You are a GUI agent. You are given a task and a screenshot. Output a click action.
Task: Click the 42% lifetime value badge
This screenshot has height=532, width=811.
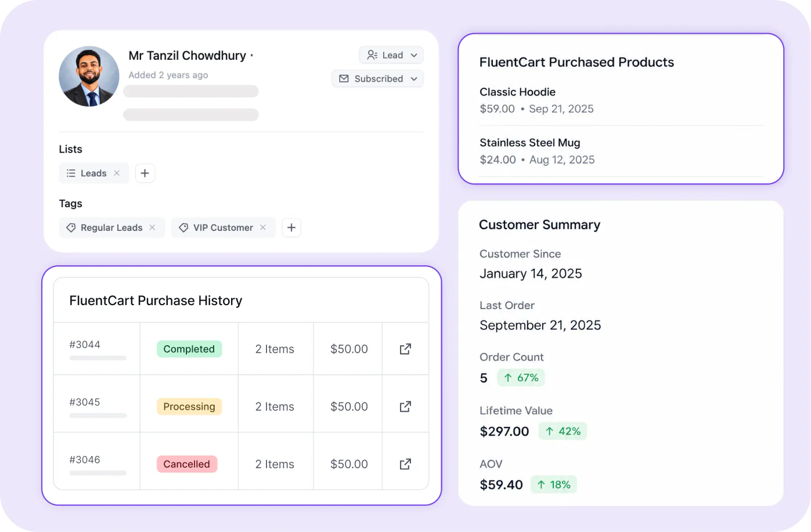563,431
